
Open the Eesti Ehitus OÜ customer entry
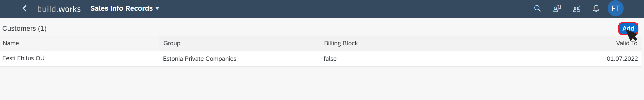(23, 58)
